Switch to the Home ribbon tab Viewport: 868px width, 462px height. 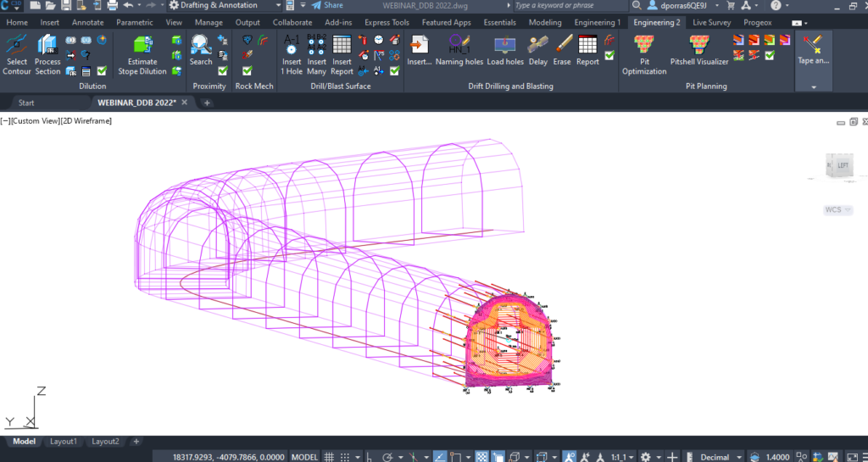[x=17, y=23]
